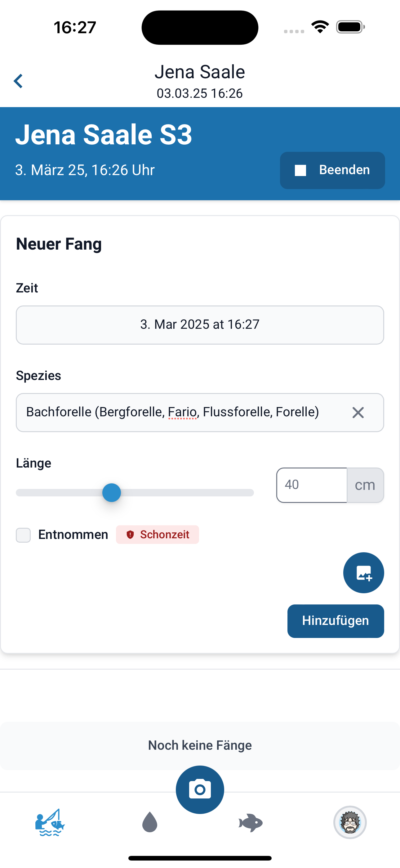Clear the selected Bachforelle species
This screenshot has height=868, width=400.
pos(358,413)
